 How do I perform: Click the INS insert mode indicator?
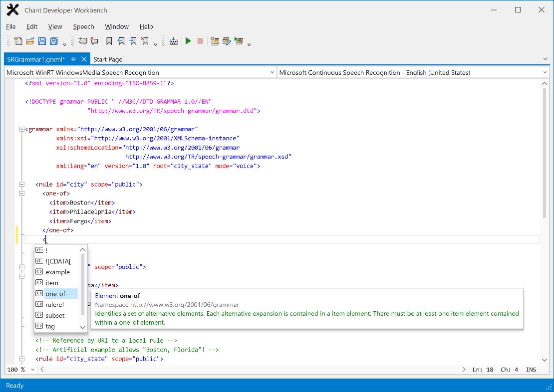point(531,370)
